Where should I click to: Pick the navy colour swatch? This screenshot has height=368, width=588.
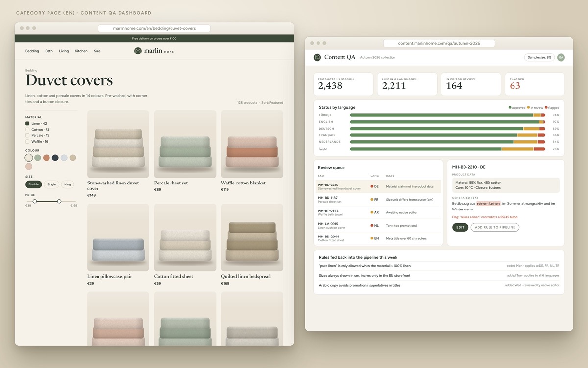coord(55,158)
